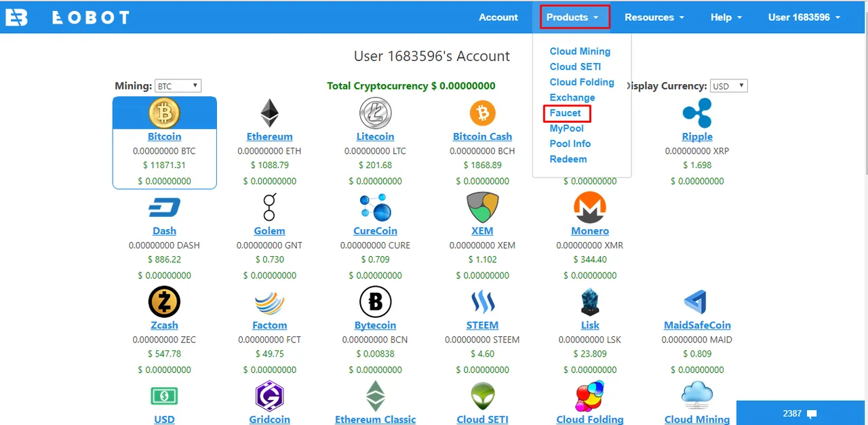Click the MaidSafeCoin icon
Image resolution: width=868 pixels, height=425 pixels.
tap(697, 302)
